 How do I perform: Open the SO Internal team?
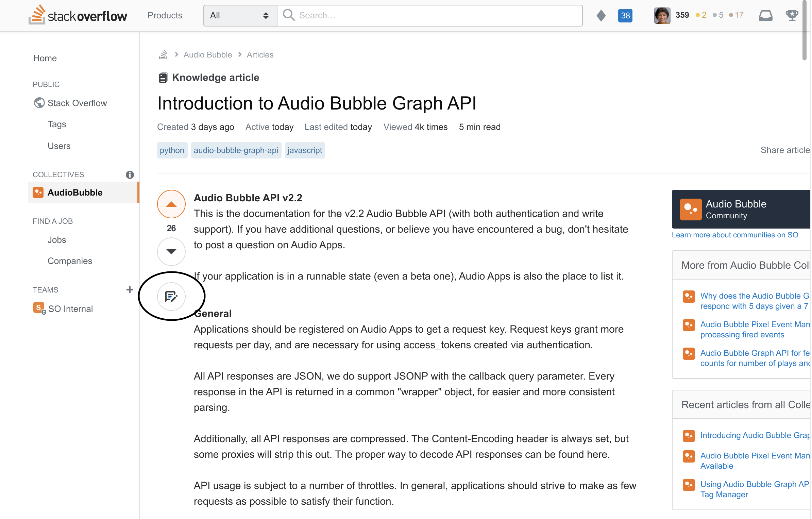coord(70,309)
